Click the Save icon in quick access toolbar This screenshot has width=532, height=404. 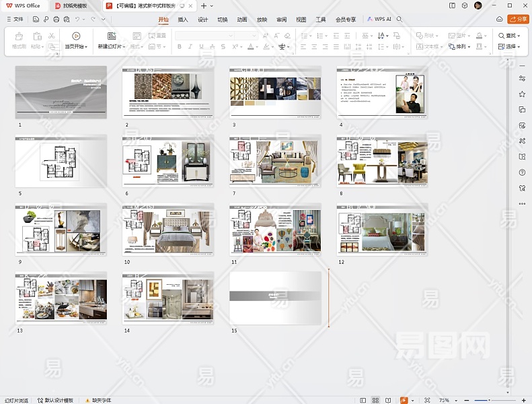pyautogui.click(x=36, y=20)
